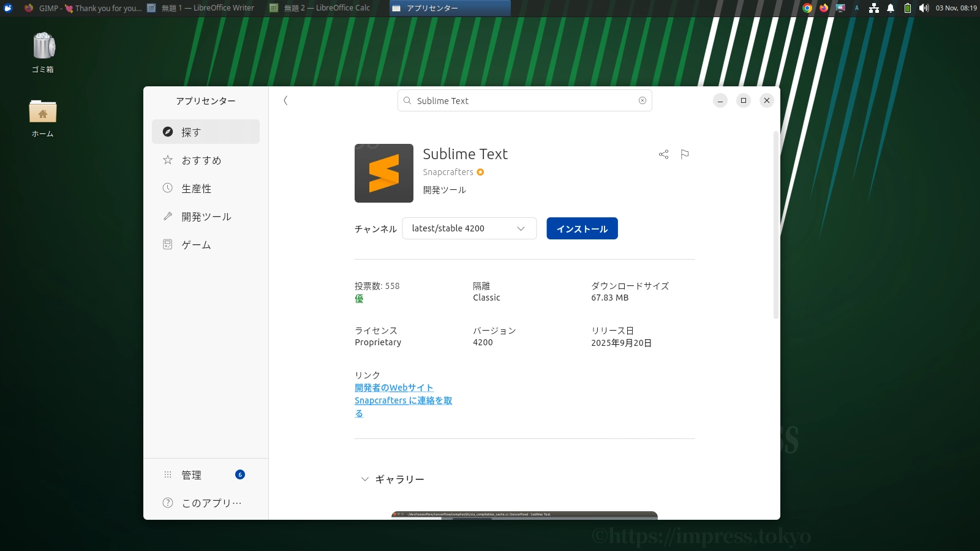
Task: Clear the Sublime Text search field
Action: pyautogui.click(x=643, y=100)
